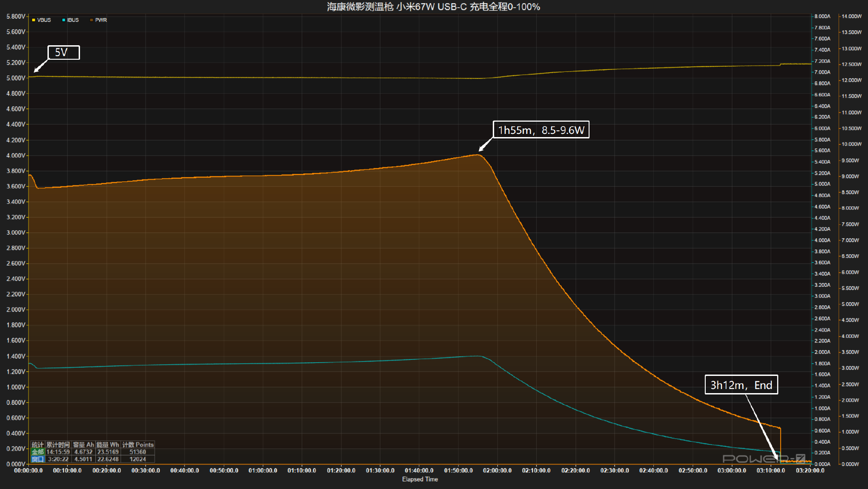
Task: Click the 51360 points value
Action: tap(138, 452)
